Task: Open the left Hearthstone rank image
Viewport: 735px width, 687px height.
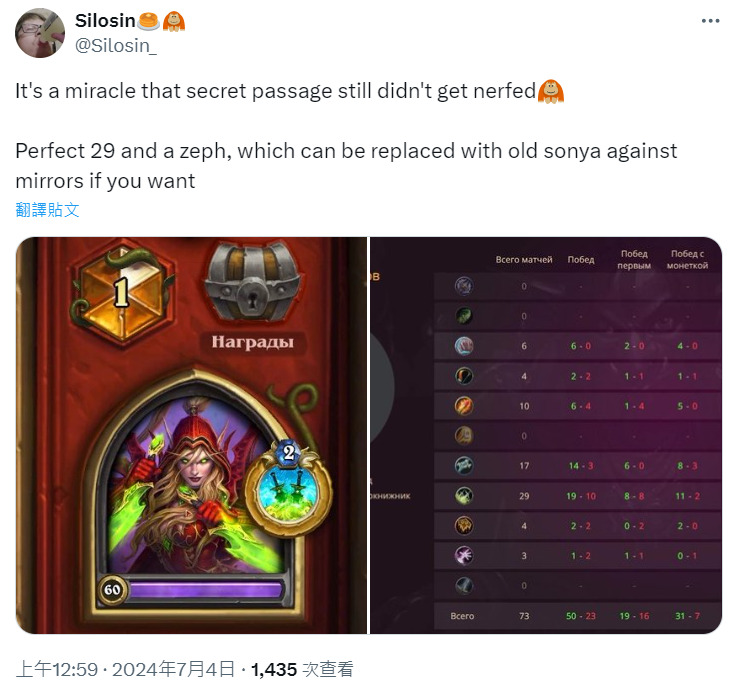Action: (192, 435)
